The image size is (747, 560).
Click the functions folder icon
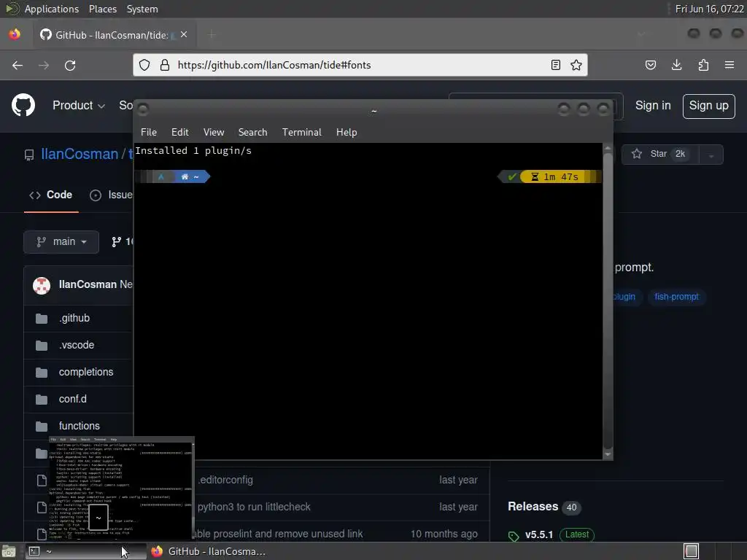(42, 426)
